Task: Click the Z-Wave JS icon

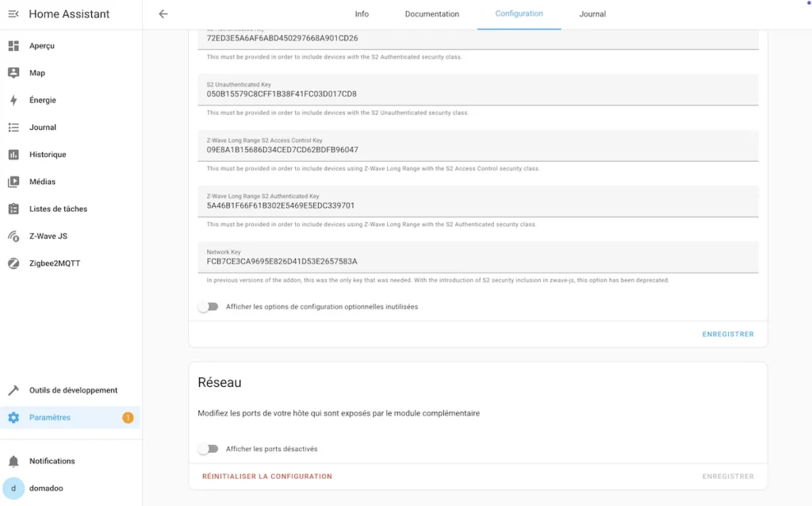Action: point(13,236)
